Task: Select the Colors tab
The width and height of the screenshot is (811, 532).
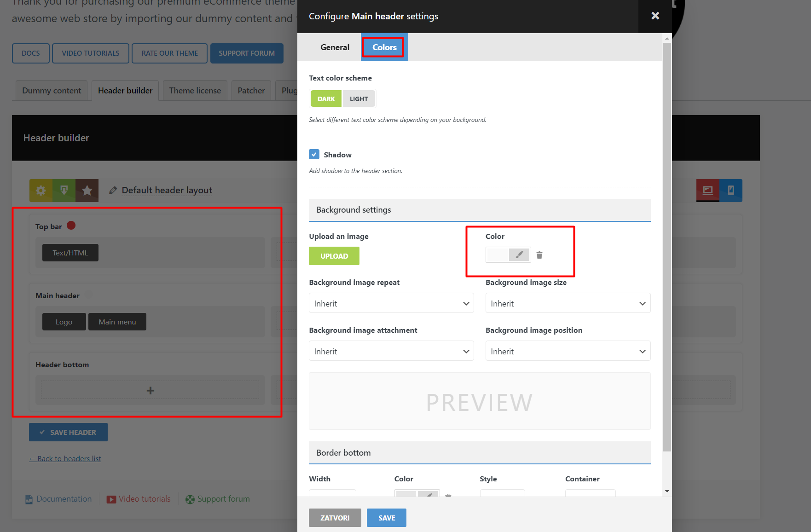Action: click(384, 47)
